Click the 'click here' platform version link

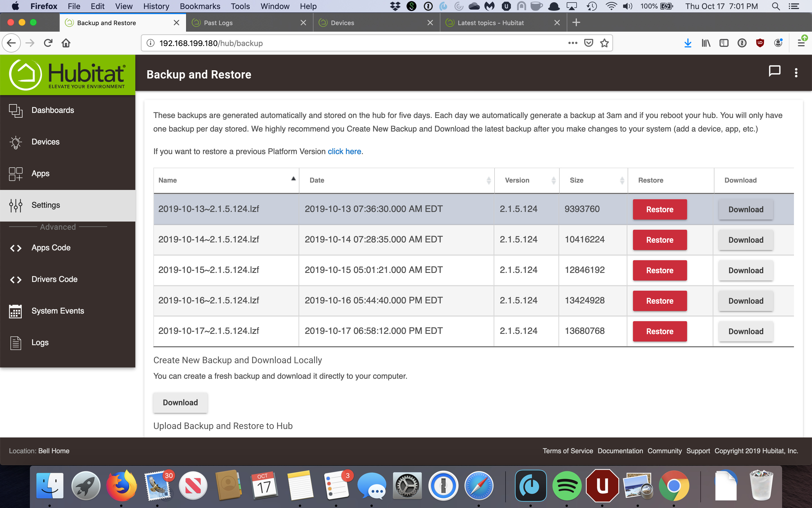tap(344, 152)
